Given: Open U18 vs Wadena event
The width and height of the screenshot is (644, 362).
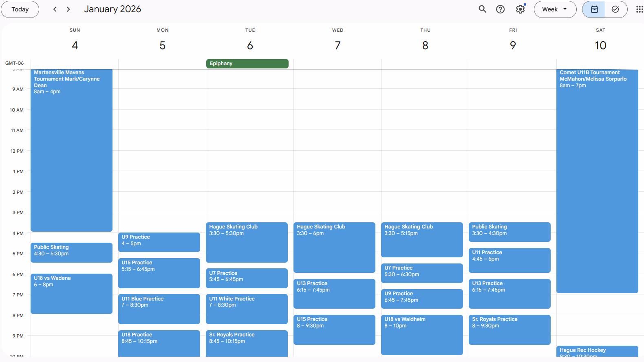Looking at the screenshot, I should pyautogui.click(x=71, y=293).
